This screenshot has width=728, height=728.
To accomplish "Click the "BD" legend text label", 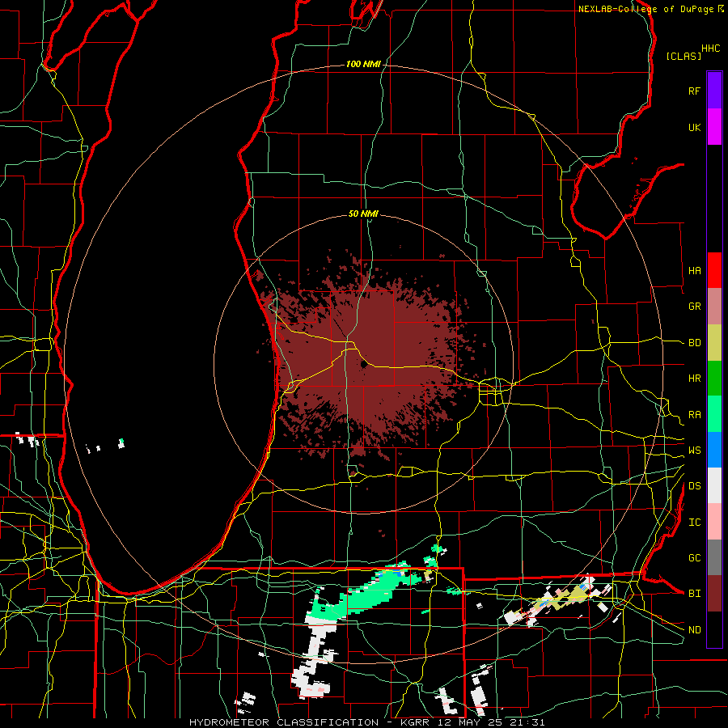I will click(695, 343).
